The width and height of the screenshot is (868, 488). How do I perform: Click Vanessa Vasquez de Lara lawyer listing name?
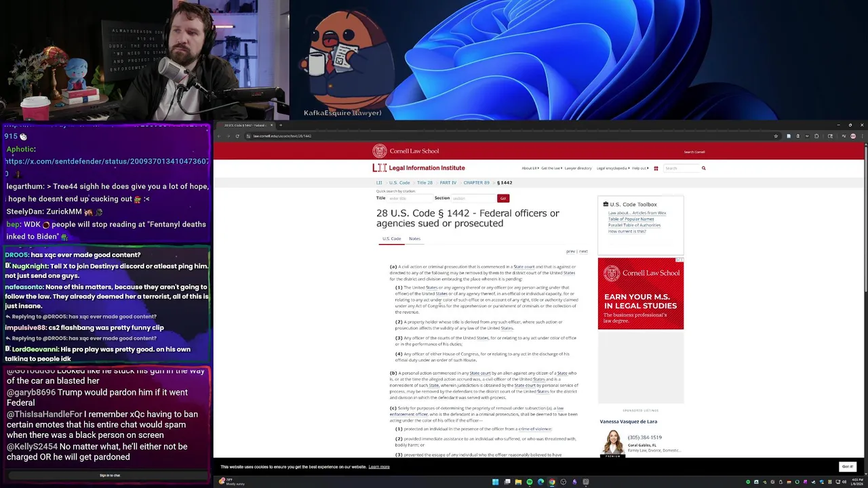[x=629, y=422]
